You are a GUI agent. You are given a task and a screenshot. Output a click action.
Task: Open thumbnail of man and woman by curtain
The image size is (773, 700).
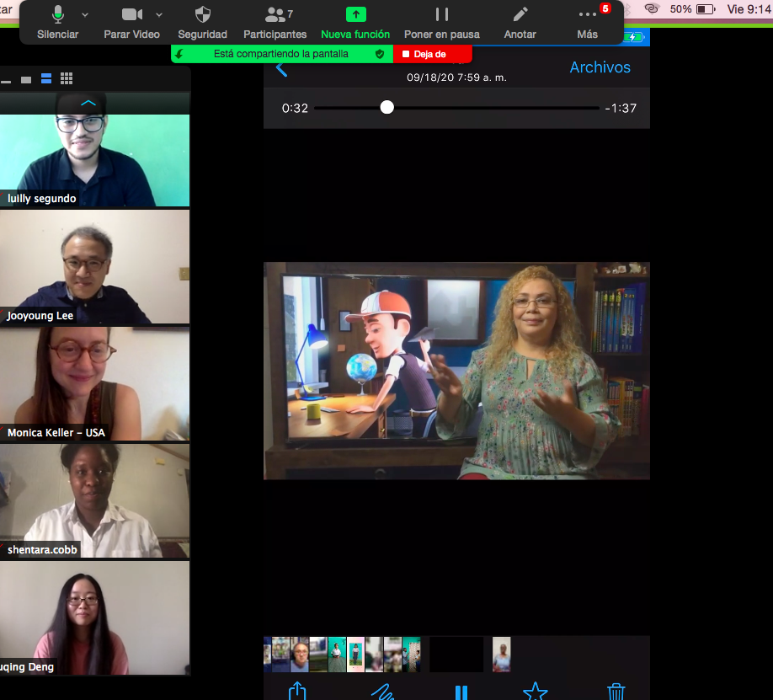coord(411,655)
